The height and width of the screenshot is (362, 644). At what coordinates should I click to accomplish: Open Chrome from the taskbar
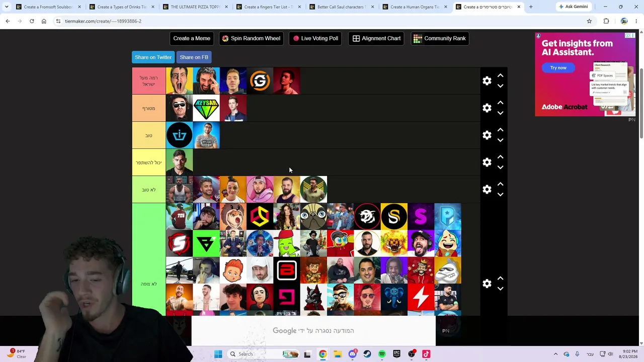point(323,354)
